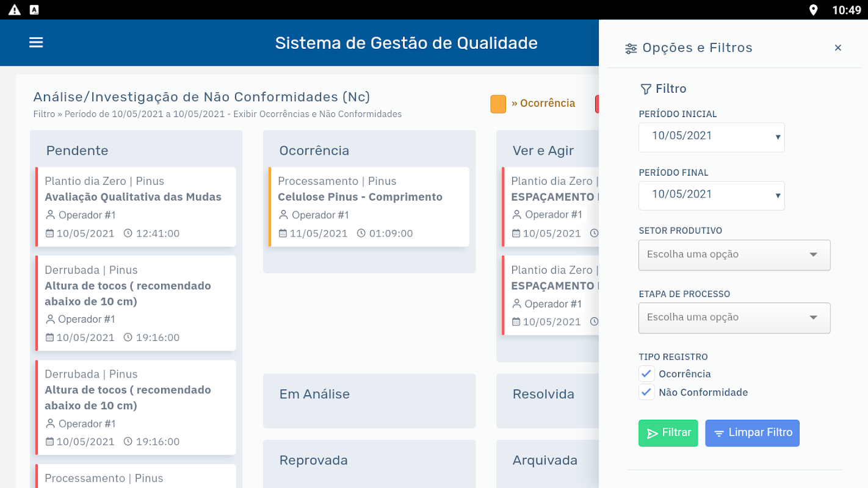Toggle the Ocorrência checkbox
This screenshot has height=488, width=868.
pos(646,374)
